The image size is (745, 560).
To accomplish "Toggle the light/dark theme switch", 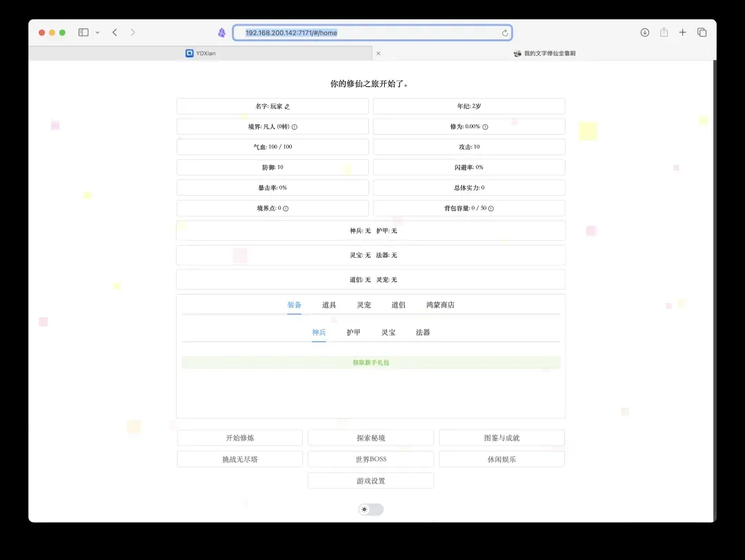I will coord(370,510).
